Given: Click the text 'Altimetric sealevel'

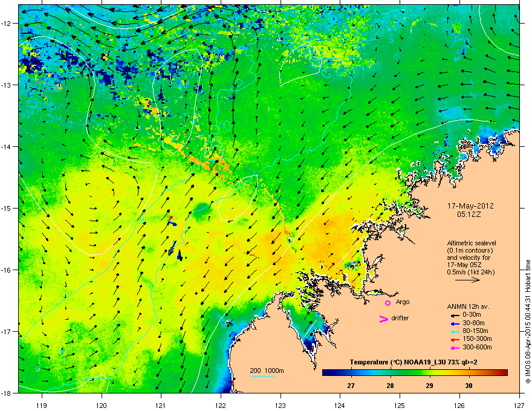Looking at the screenshot, I should coord(472,243).
